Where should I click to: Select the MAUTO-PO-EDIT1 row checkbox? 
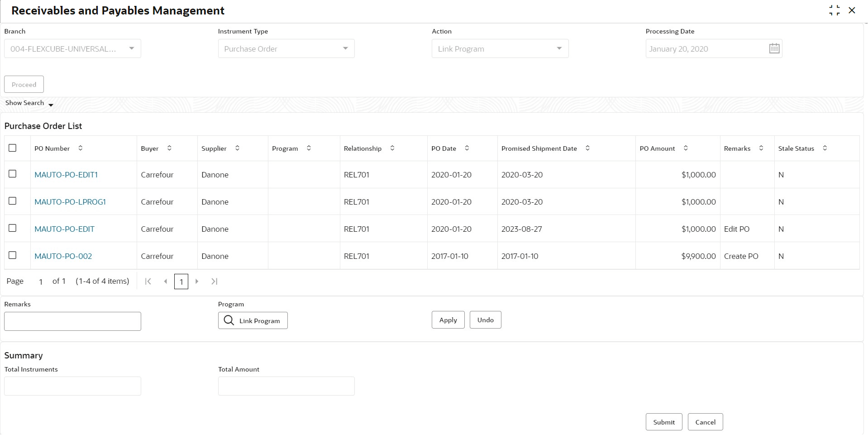click(13, 174)
